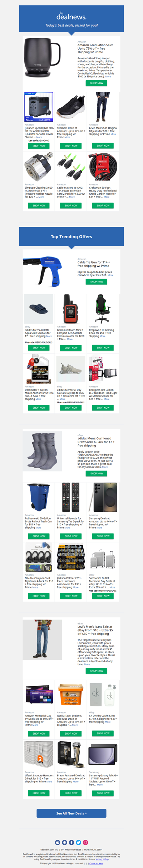Screen dimensions: 143x868
Task: Open the Android app icon
Action: (64, 842)
